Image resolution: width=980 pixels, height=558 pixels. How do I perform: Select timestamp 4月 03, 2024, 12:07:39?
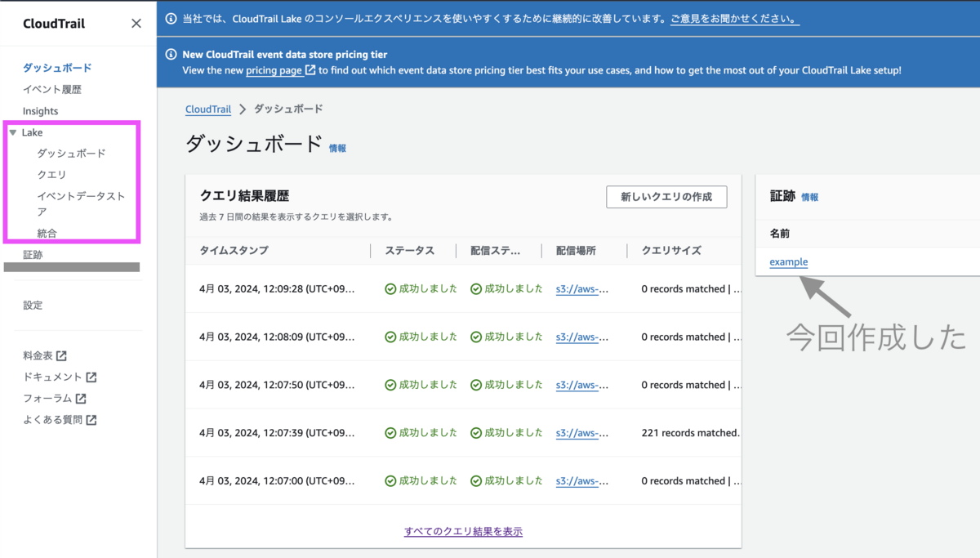click(x=277, y=433)
